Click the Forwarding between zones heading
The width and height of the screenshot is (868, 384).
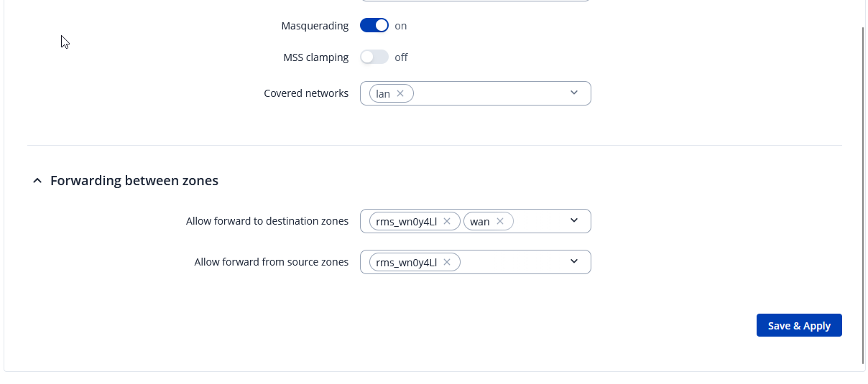(134, 181)
